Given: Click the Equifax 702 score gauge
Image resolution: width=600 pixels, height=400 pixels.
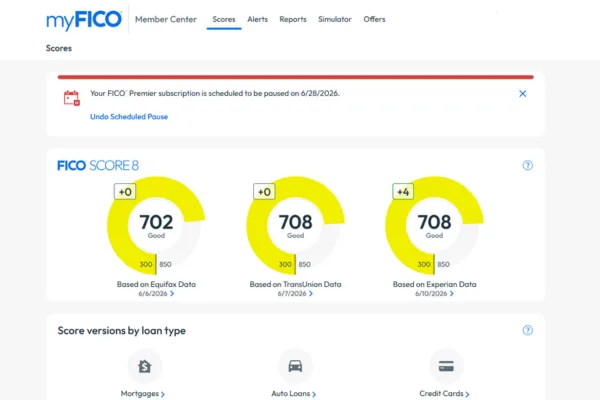Looking at the screenshot, I should (156, 226).
